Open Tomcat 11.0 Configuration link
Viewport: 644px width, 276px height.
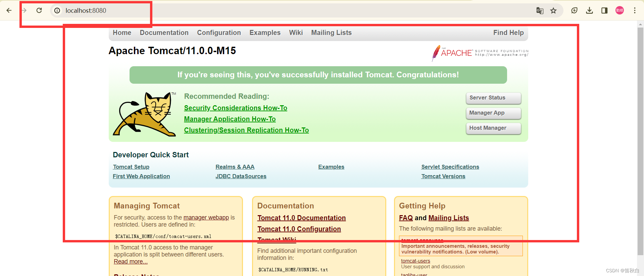tap(299, 229)
